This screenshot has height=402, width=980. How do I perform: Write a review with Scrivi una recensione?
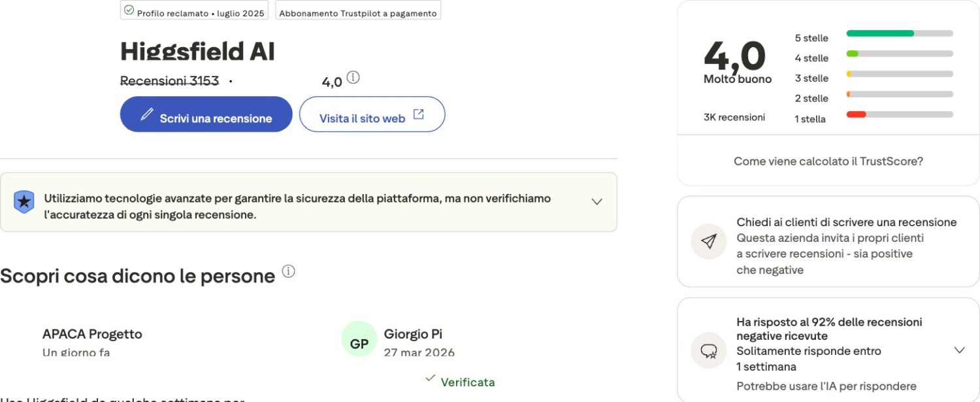[x=206, y=114]
